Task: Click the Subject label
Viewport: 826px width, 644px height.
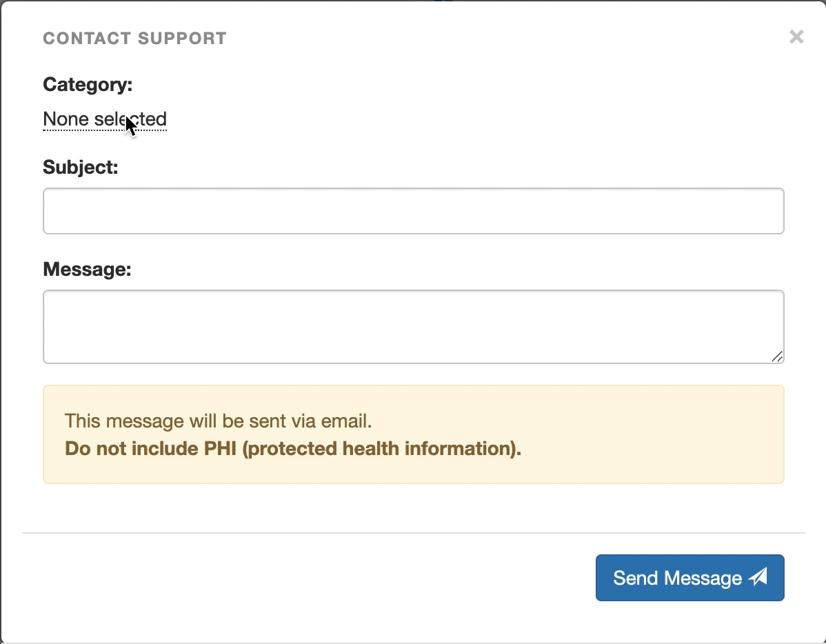Action: point(81,168)
